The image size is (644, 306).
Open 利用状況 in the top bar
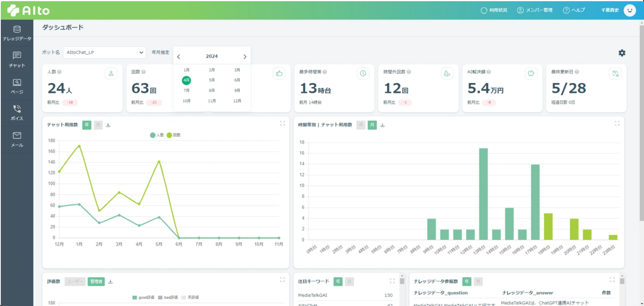pos(494,10)
